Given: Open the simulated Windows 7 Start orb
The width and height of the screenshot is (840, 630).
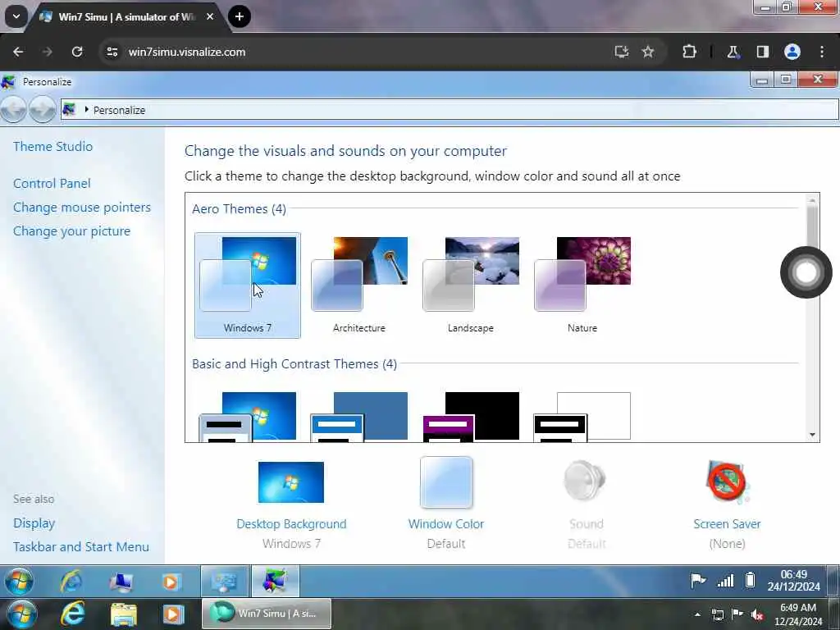Looking at the screenshot, I should pos(20,582).
